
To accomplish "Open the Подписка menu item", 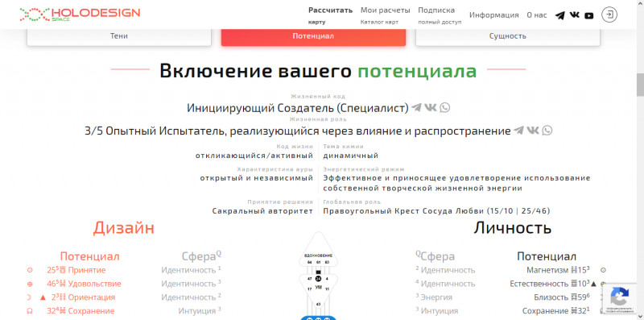I will pos(440,15).
